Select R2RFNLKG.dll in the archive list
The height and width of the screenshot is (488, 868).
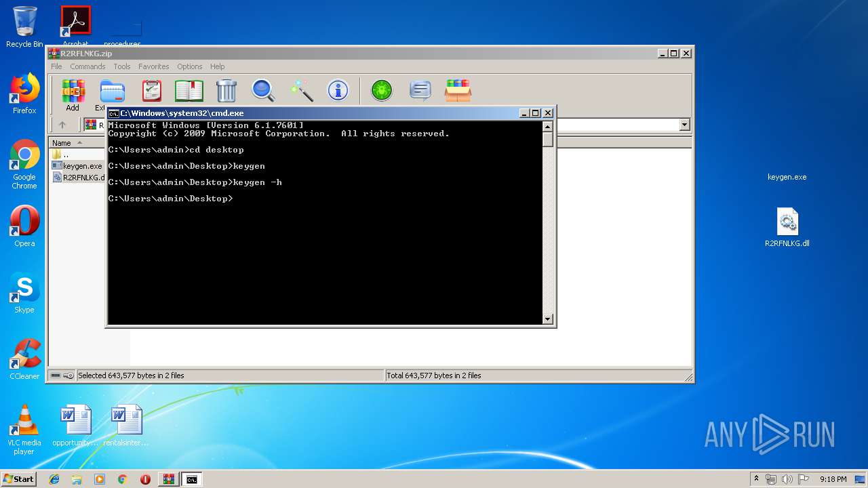(79, 178)
